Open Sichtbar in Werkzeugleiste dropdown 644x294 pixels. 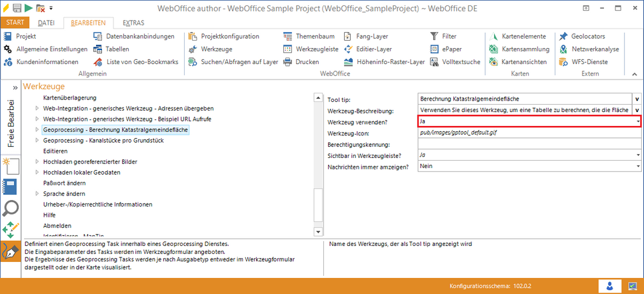(638, 155)
